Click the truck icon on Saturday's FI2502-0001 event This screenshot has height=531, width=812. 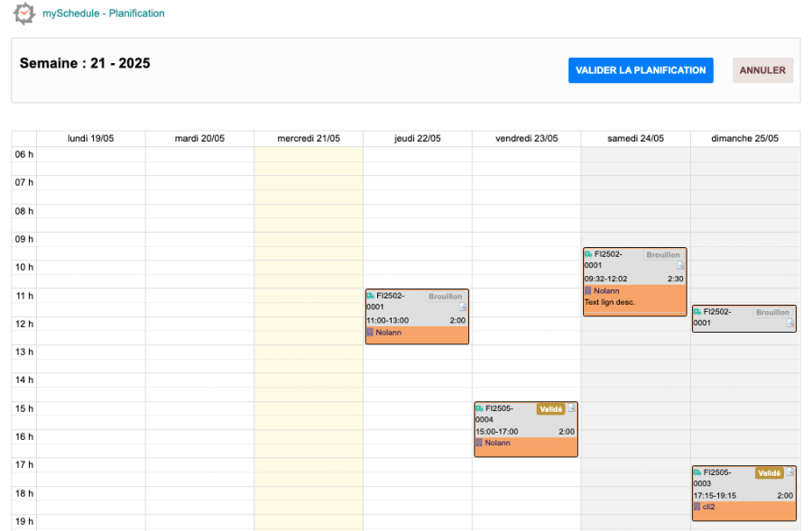(x=586, y=254)
